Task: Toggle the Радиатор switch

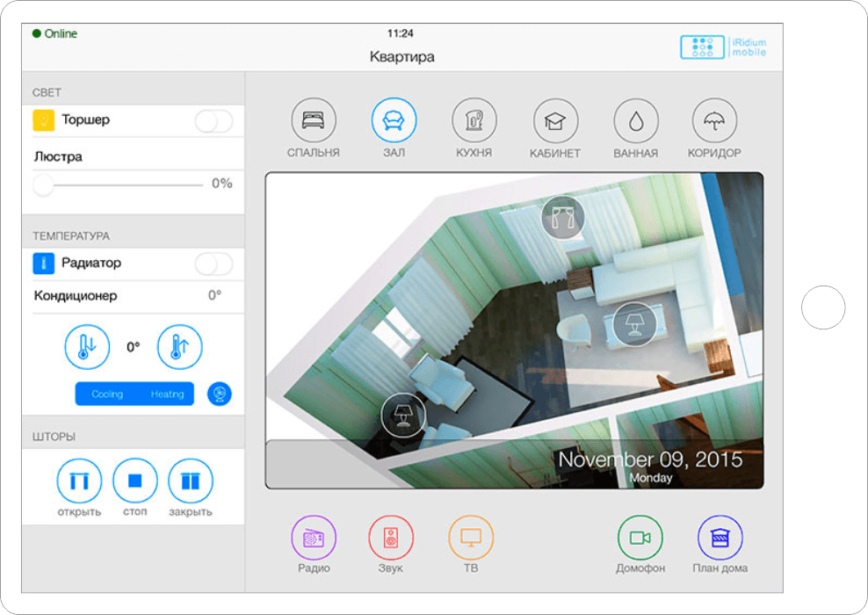Action: pyautogui.click(x=213, y=264)
